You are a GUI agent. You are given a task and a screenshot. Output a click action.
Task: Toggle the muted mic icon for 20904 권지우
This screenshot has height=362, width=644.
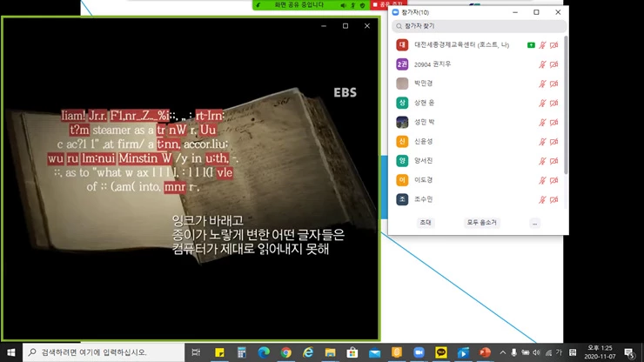tap(542, 64)
